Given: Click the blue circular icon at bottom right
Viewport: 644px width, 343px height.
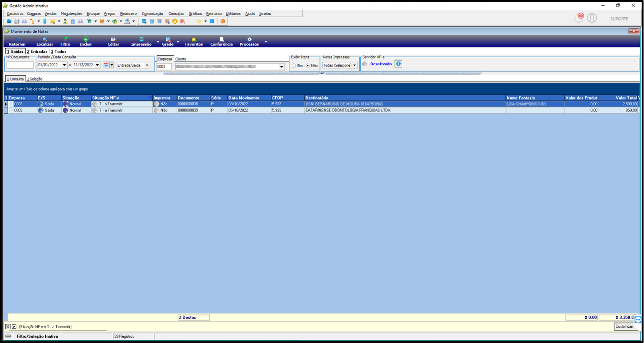Looking at the screenshot, I should (x=638, y=320).
